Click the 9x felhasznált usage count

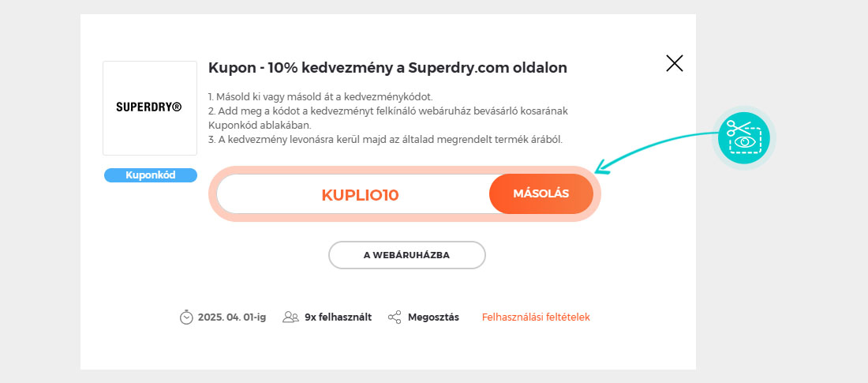pos(339,317)
